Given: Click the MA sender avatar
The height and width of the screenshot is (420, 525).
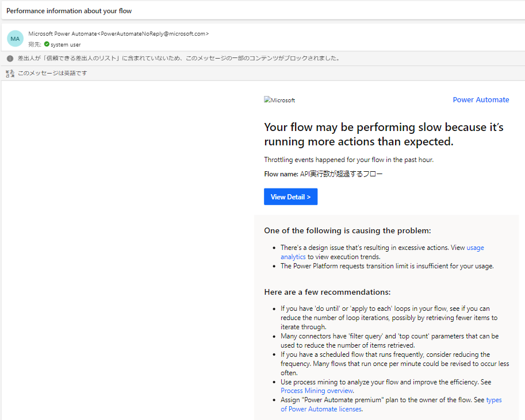Looking at the screenshot, I should coord(15,38).
